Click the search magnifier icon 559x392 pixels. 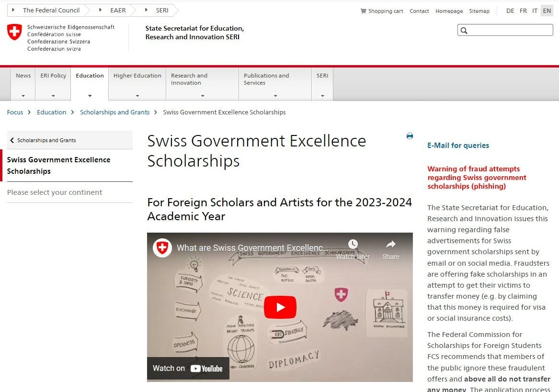[464, 30]
